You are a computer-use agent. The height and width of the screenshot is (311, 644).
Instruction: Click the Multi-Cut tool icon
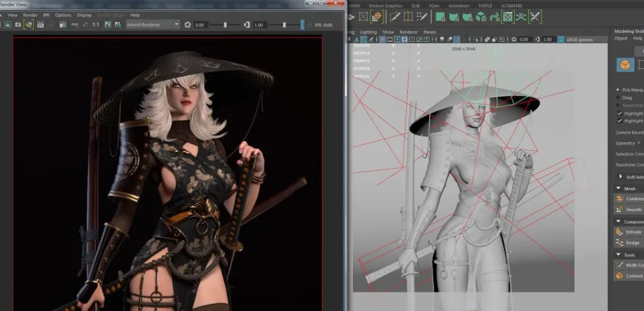coord(620,265)
